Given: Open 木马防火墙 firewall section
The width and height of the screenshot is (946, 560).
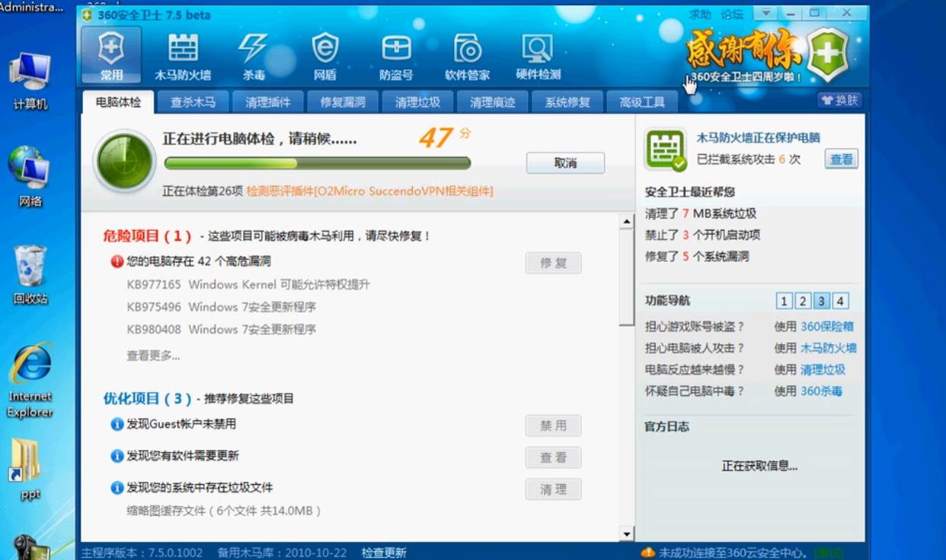Looking at the screenshot, I should 183,55.
